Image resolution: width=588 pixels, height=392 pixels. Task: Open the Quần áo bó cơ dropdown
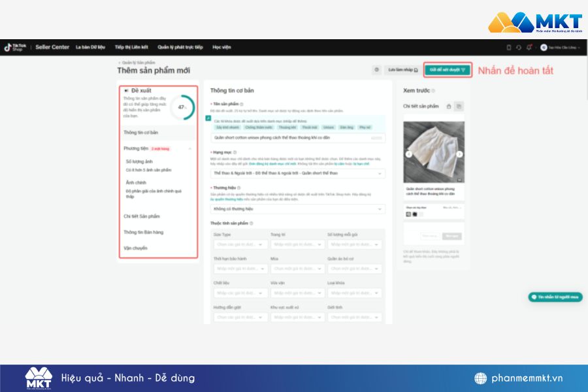354,269
